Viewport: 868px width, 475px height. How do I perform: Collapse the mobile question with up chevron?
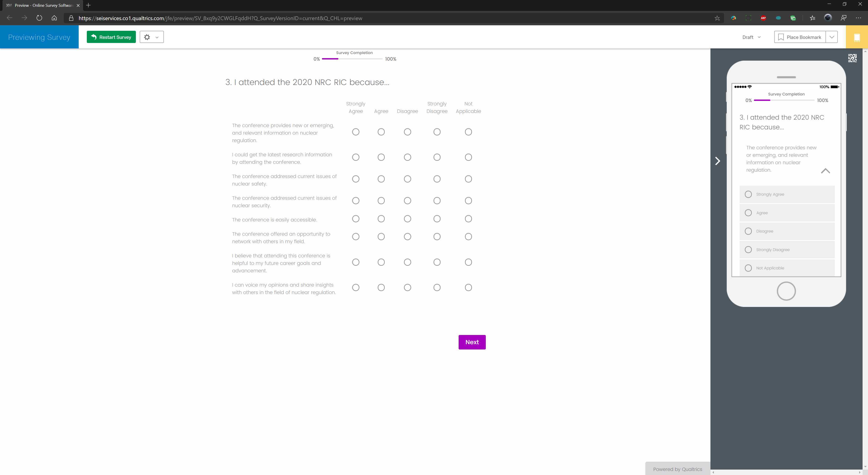point(825,171)
